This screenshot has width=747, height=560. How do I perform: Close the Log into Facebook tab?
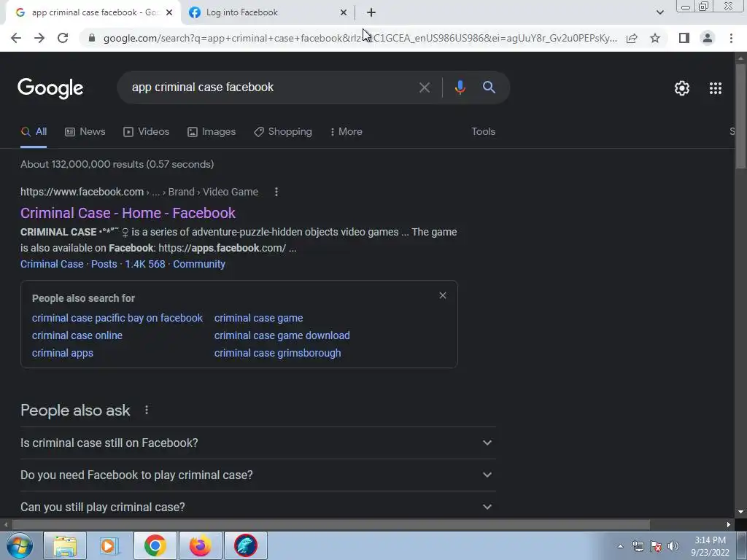(344, 13)
